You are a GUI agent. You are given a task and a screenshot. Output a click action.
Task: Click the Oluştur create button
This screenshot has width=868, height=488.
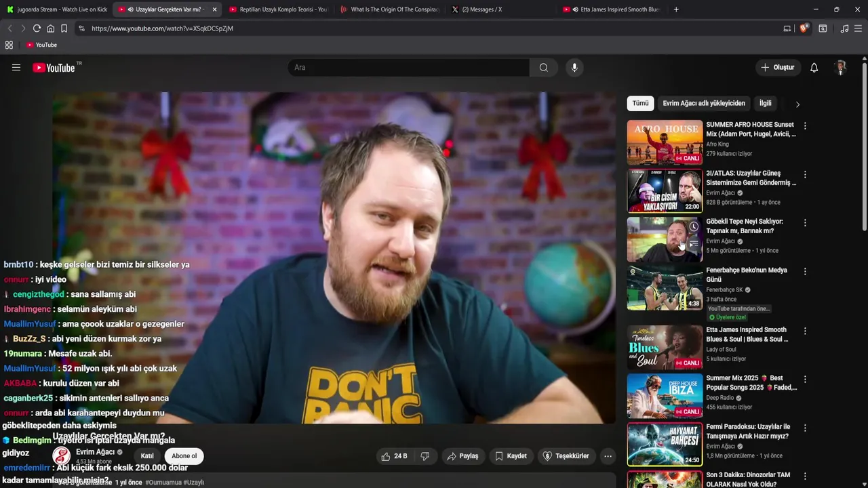pyautogui.click(x=778, y=68)
